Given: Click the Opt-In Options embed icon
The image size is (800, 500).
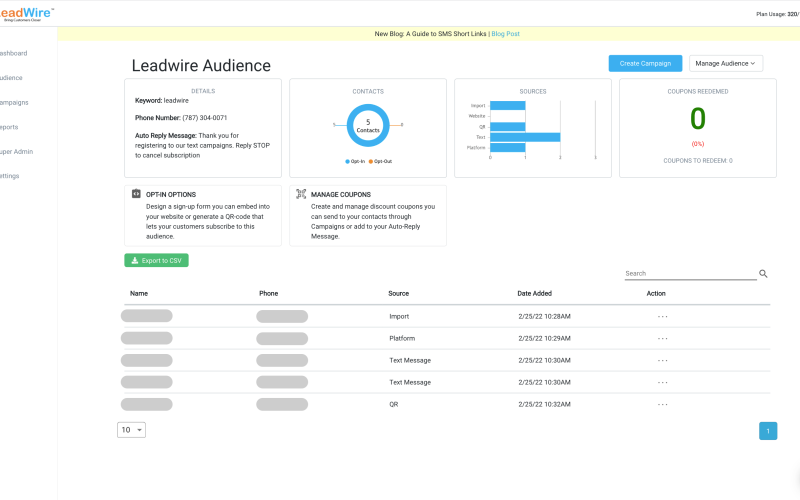Looking at the screenshot, I should click(136, 194).
